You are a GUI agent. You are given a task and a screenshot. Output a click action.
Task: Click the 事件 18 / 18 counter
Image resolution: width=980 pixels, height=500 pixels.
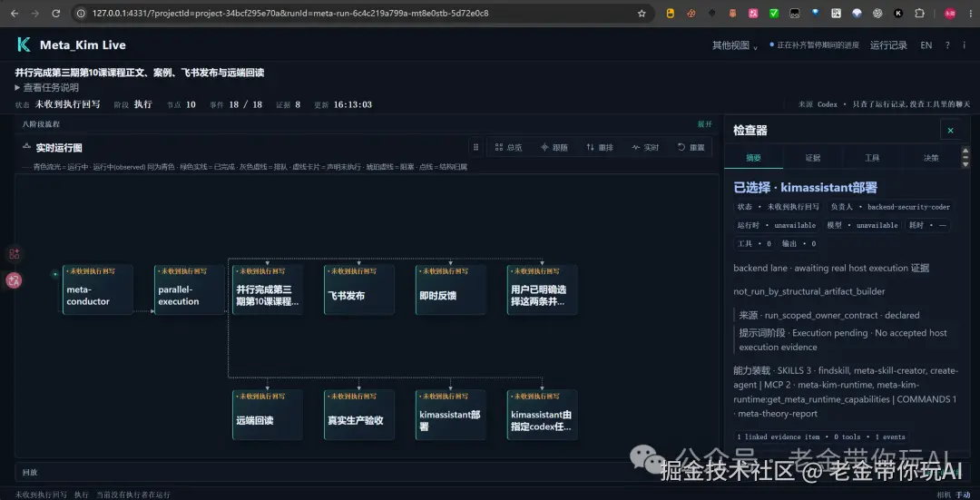tap(235, 104)
